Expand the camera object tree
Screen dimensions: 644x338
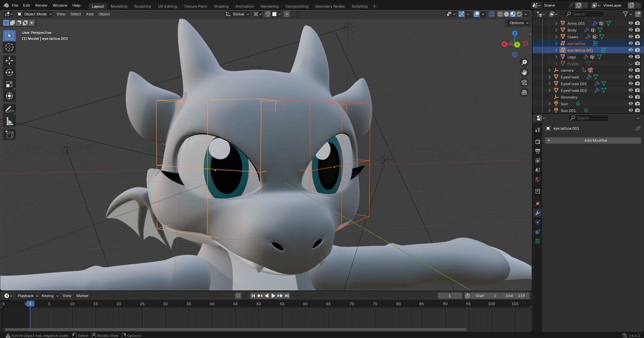coord(549,70)
